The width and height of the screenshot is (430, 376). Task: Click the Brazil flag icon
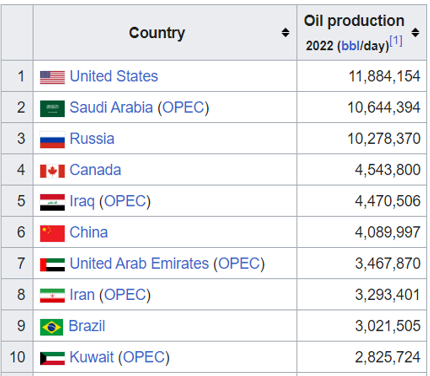(x=51, y=327)
